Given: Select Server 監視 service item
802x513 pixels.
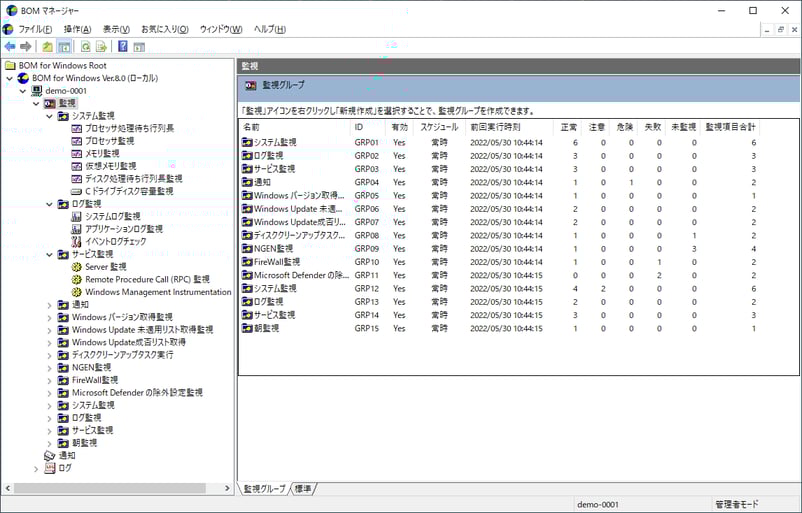Looking at the screenshot, I should [x=105, y=266].
